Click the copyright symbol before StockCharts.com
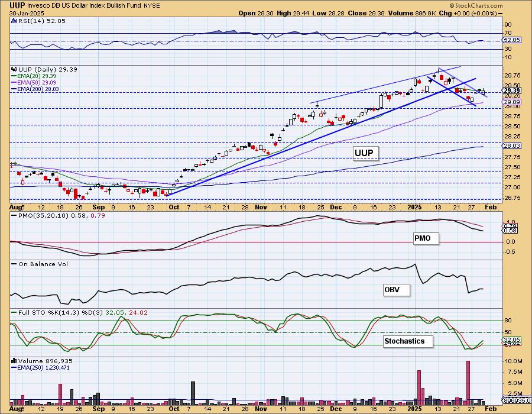 [452, 5]
